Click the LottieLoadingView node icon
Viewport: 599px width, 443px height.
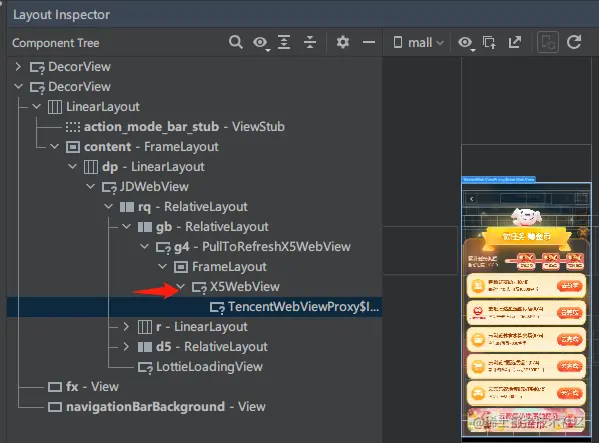point(145,367)
